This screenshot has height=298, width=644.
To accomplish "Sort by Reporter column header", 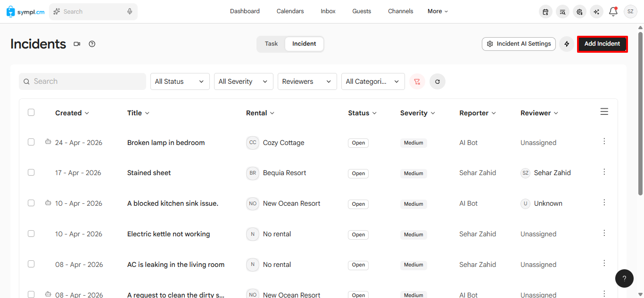I will click(x=478, y=113).
